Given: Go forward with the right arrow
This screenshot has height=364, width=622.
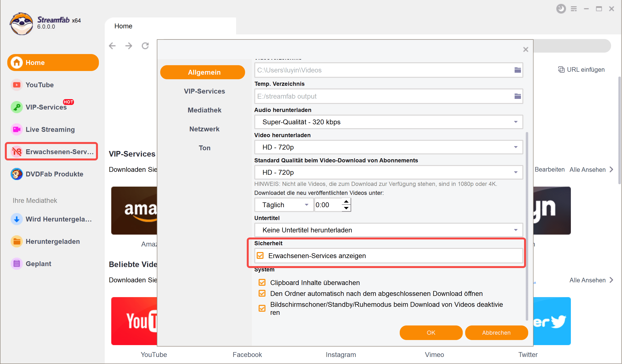Looking at the screenshot, I should 129,46.
